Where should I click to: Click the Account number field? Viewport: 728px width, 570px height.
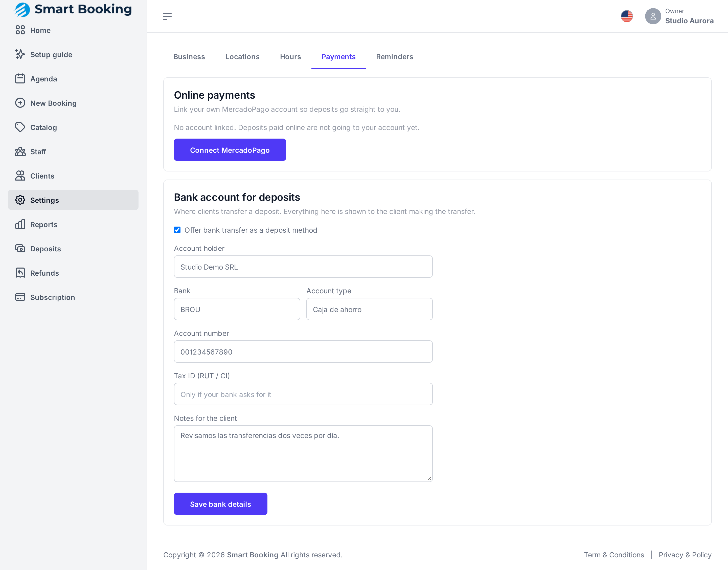(x=303, y=352)
